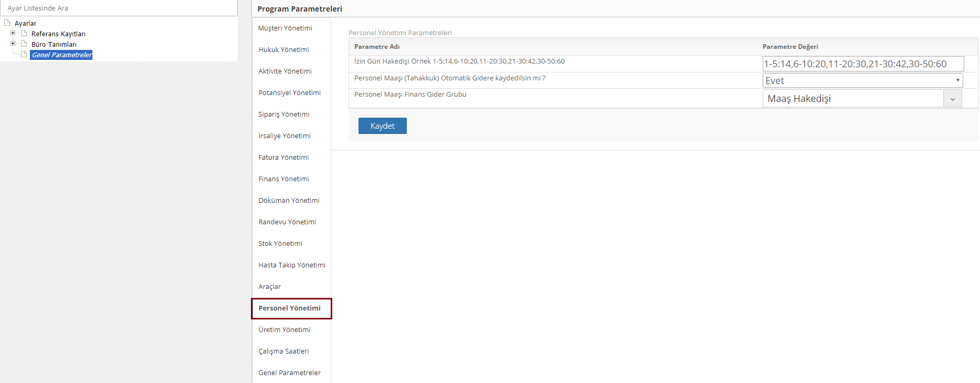Screen dimensions: 980x383
Task: Go to the Stok Yönetimi tab
Action: tap(280, 244)
